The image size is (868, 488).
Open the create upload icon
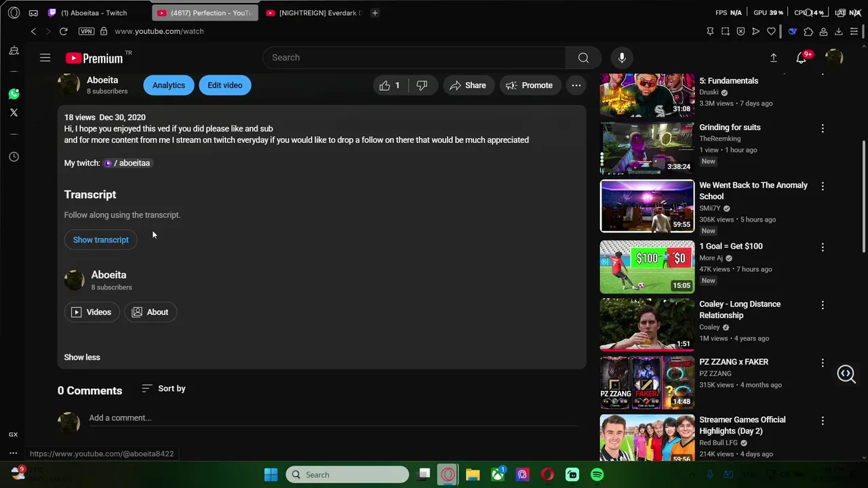pyautogui.click(x=773, y=58)
